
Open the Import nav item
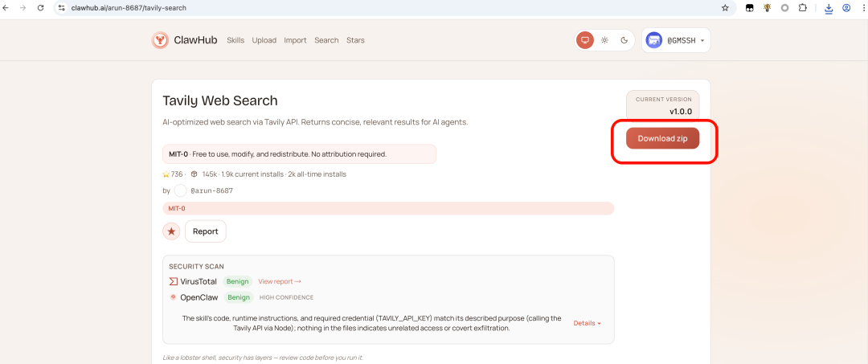[295, 40]
